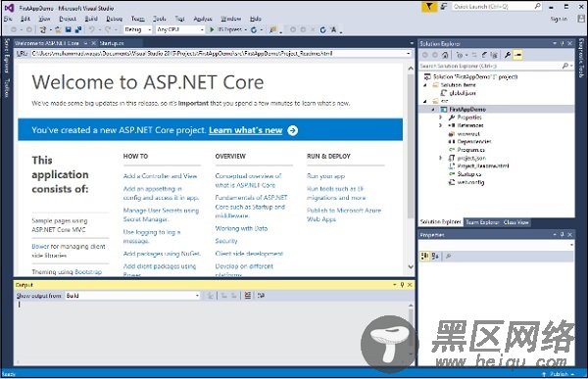Select Dependencies node in Solution Explorer
This screenshot has height=379, width=588.
pos(474,142)
